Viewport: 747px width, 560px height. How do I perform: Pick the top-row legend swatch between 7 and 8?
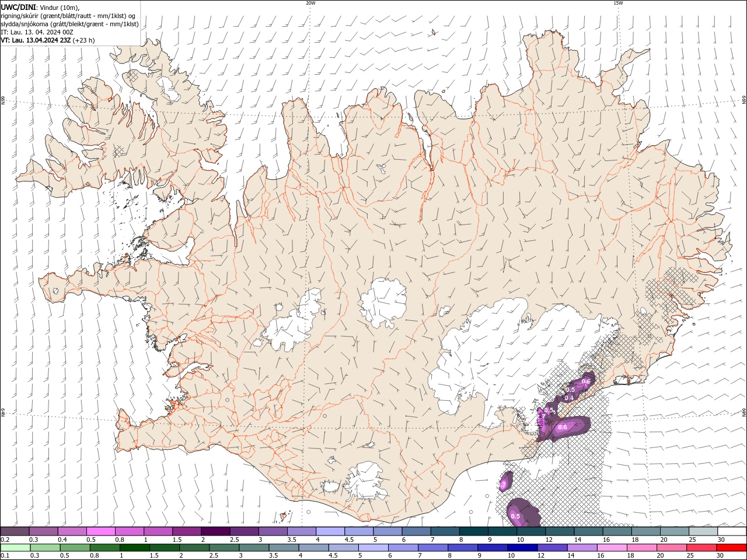click(x=445, y=531)
